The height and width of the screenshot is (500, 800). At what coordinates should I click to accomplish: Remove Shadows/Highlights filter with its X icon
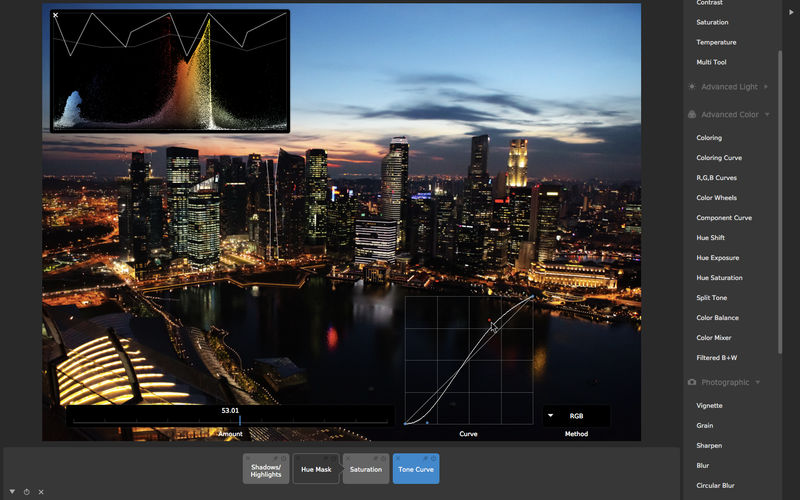pyautogui.click(x=248, y=458)
